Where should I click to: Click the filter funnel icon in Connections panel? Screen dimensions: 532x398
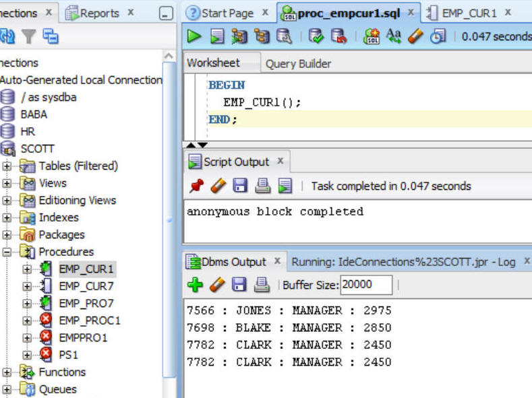28,36
